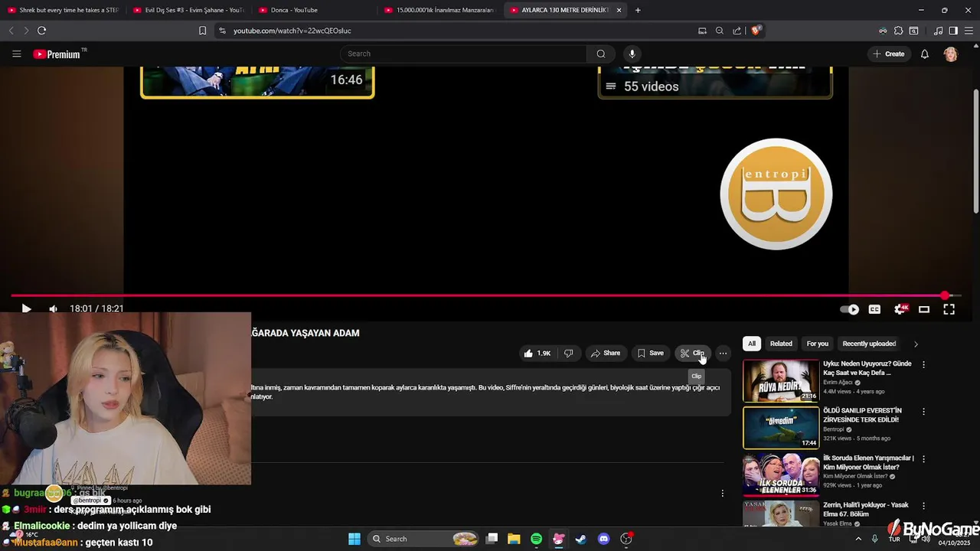The height and width of the screenshot is (551, 980).
Task: Play the video
Action: click(26, 308)
